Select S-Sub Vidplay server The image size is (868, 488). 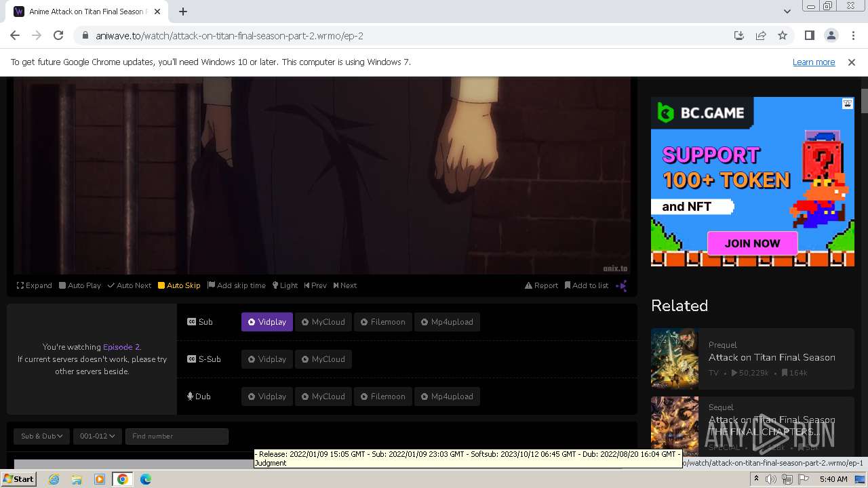click(267, 359)
